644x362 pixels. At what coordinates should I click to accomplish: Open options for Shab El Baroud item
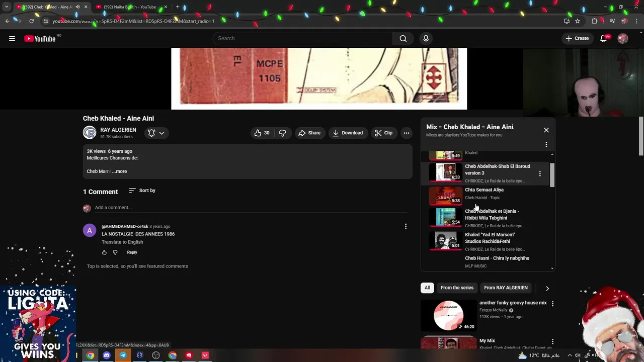(540, 173)
